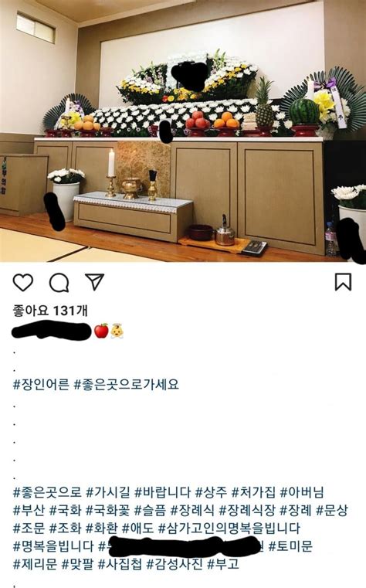Tap the funeral altar post photo
Image resolution: width=366 pixels, height=588 pixels.
point(183,131)
